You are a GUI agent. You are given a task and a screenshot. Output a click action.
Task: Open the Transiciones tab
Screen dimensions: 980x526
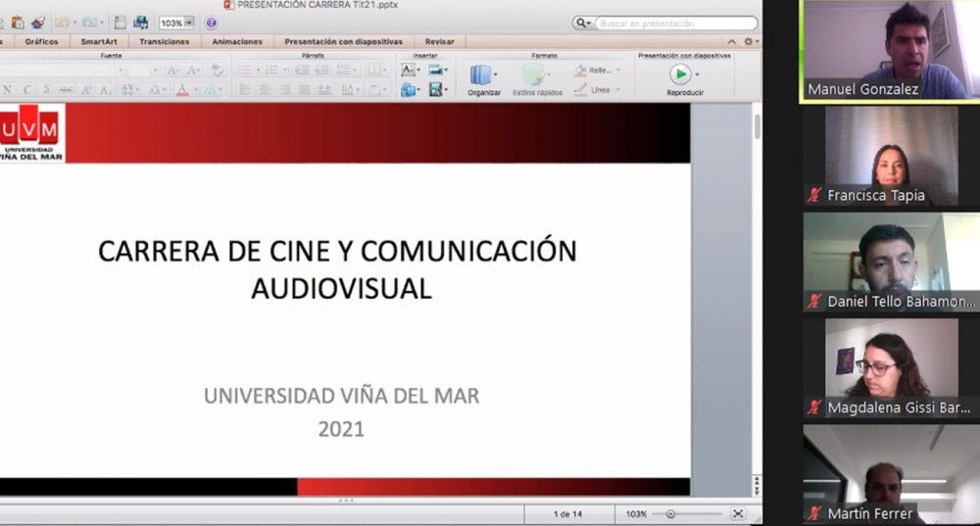pos(165,41)
